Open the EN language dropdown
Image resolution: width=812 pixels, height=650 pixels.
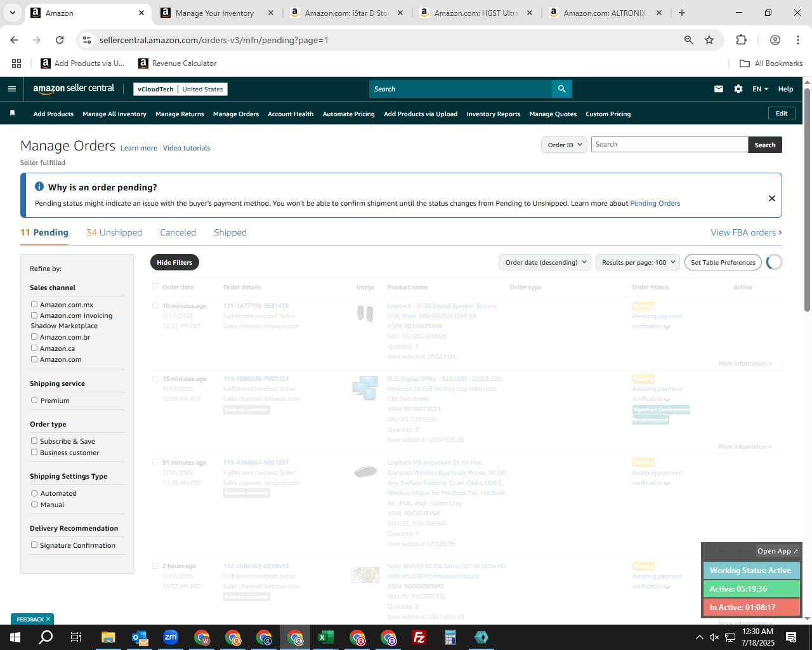760,89
